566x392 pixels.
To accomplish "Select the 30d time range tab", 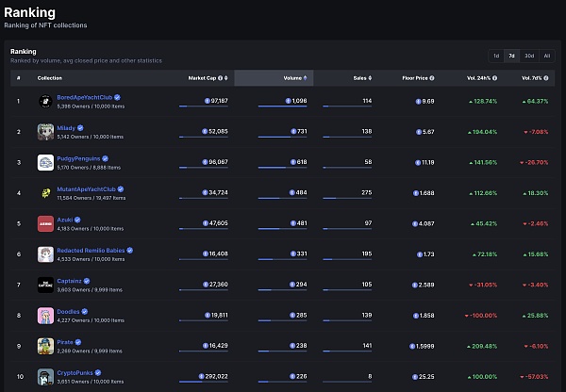I will point(528,56).
